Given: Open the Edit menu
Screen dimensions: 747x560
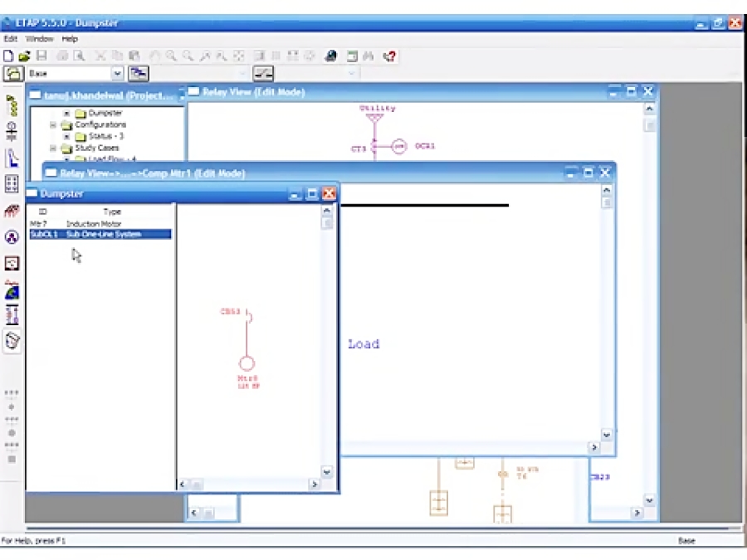Looking at the screenshot, I should coord(8,38).
